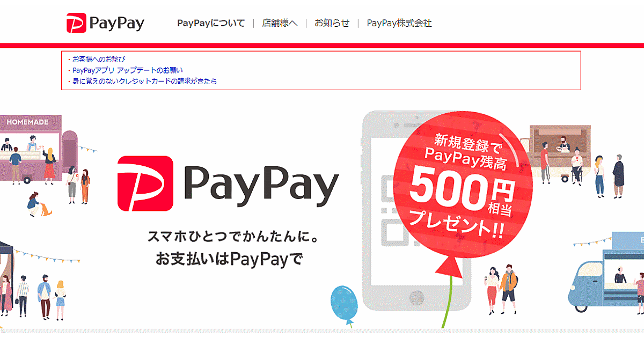Click the orange dog illustration
The image size is (644, 338).
tap(47, 209)
